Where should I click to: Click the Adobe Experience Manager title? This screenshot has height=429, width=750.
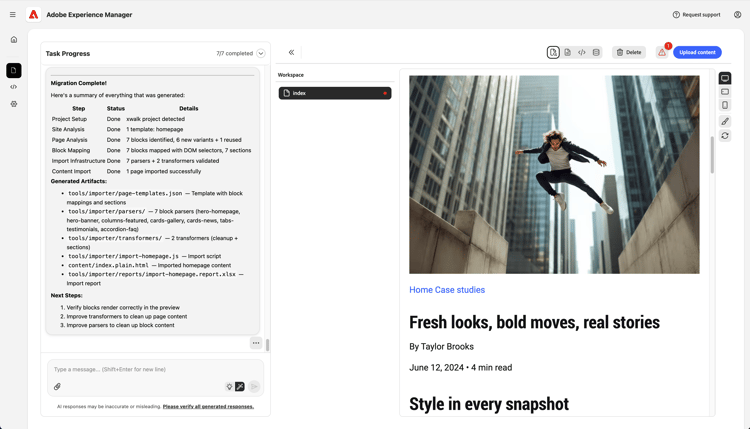[89, 15]
